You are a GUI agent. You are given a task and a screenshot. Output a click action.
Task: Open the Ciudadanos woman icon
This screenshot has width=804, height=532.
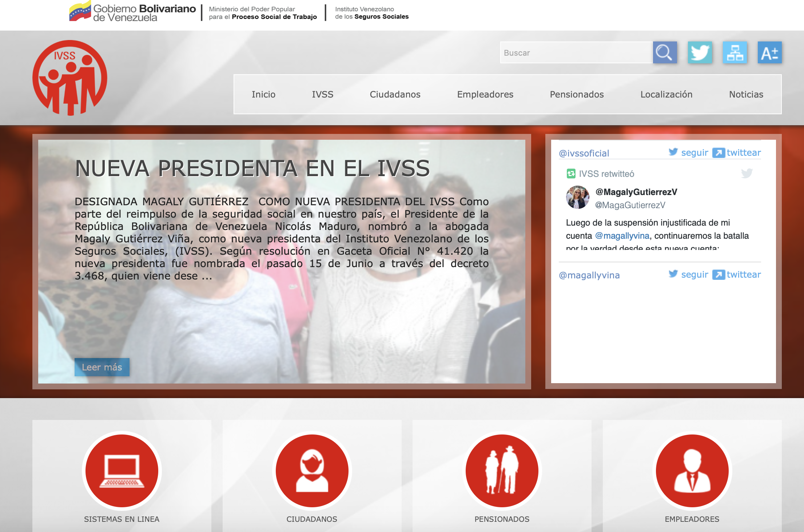point(312,471)
